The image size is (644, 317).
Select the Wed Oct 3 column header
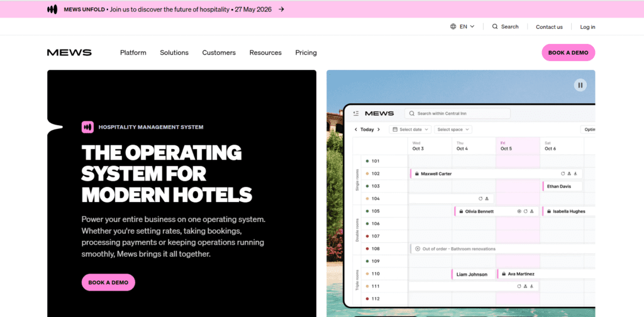(430, 146)
